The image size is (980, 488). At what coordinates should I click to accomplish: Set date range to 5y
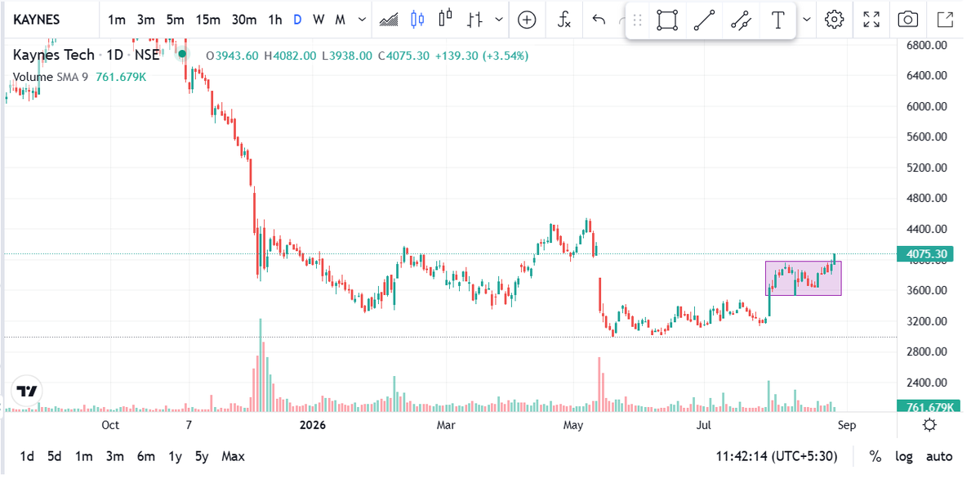[x=202, y=456]
